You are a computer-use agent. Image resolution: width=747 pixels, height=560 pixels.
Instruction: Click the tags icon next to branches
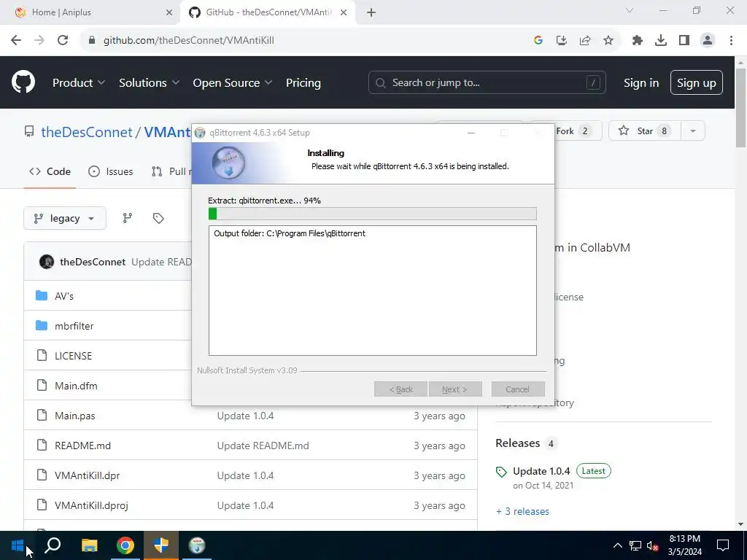click(158, 218)
